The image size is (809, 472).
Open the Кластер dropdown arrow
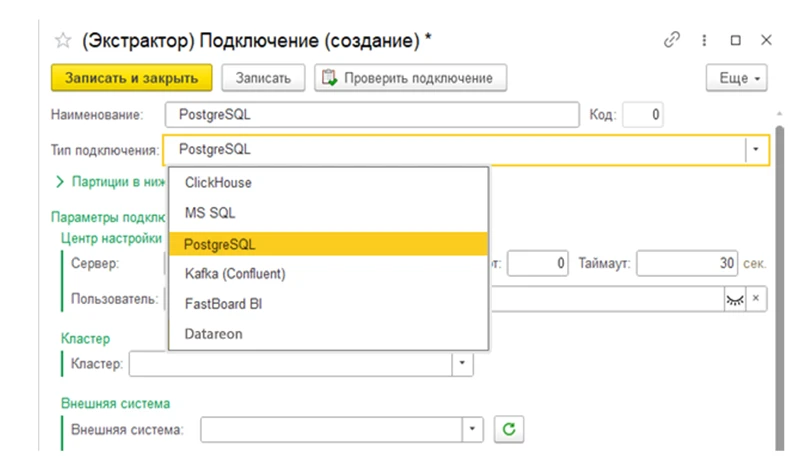click(461, 363)
